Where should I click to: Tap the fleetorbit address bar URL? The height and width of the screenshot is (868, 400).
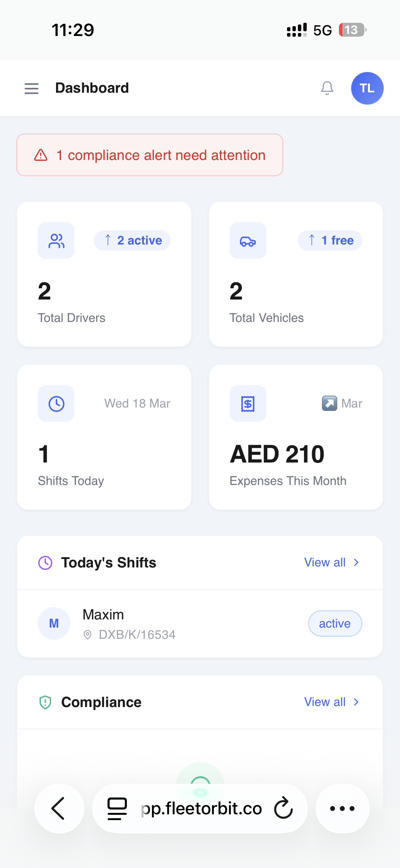coord(202,809)
